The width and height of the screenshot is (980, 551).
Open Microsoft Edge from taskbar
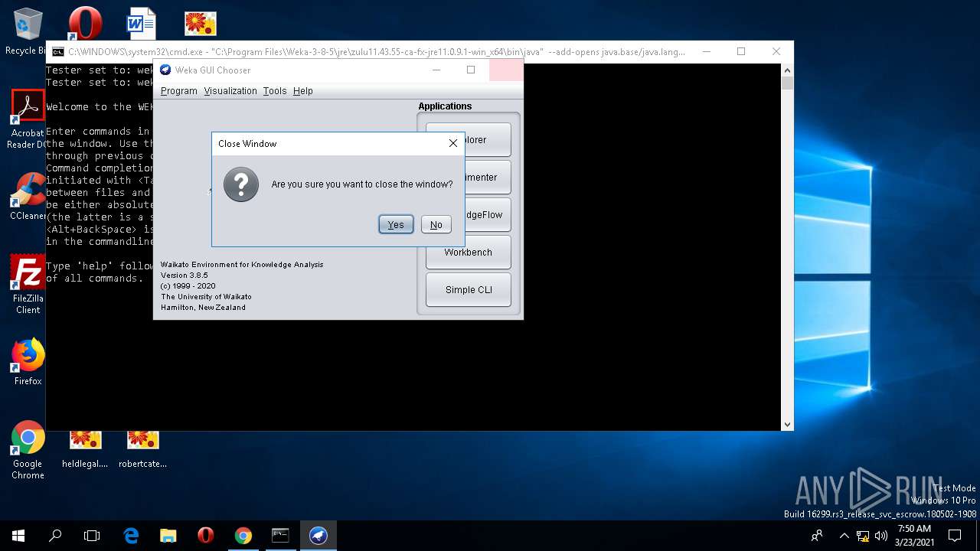click(131, 536)
